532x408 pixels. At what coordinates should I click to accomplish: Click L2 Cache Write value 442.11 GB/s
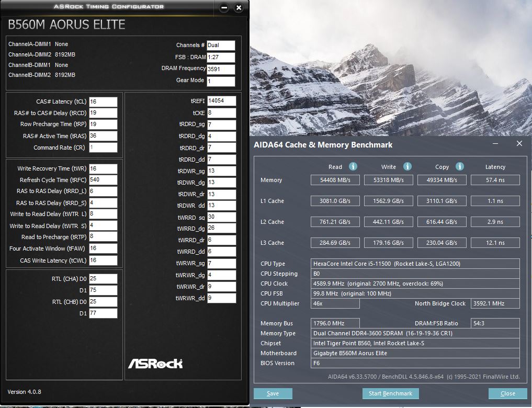pyautogui.click(x=389, y=222)
